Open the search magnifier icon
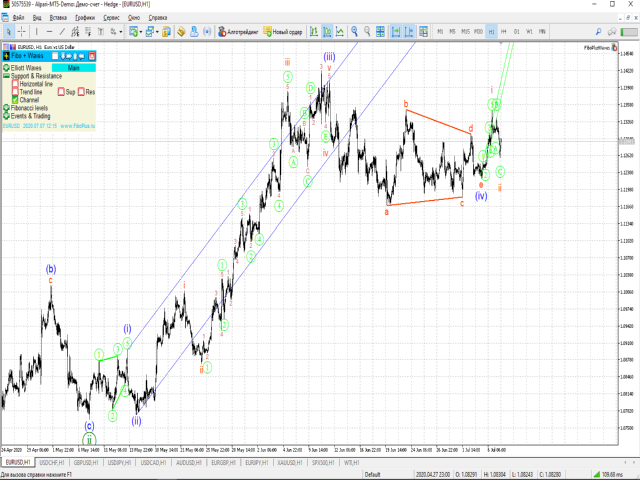Viewport: 640px width, 480px height. click(598, 32)
